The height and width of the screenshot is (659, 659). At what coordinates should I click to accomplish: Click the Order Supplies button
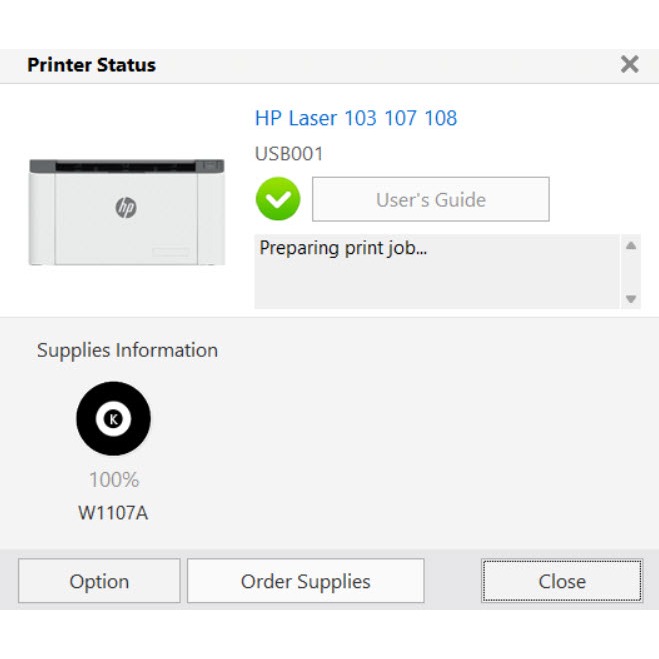305,581
